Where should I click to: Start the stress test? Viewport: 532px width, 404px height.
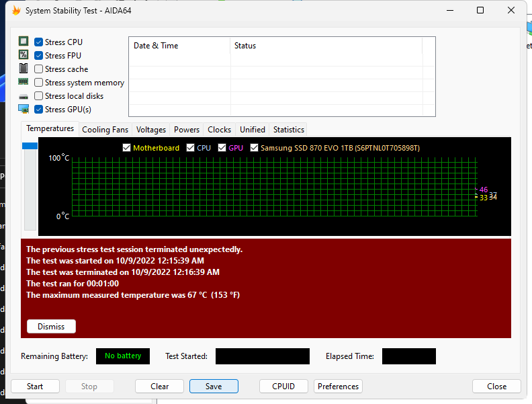tap(36, 387)
